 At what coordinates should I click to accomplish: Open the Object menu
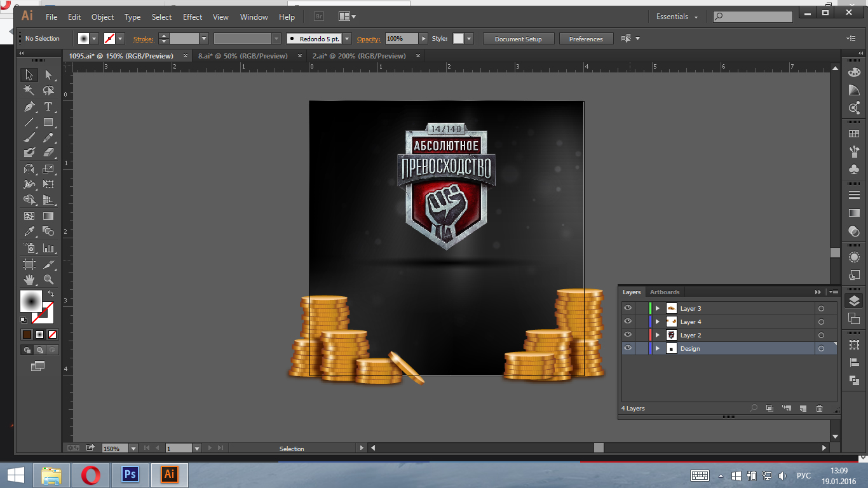[102, 17]
